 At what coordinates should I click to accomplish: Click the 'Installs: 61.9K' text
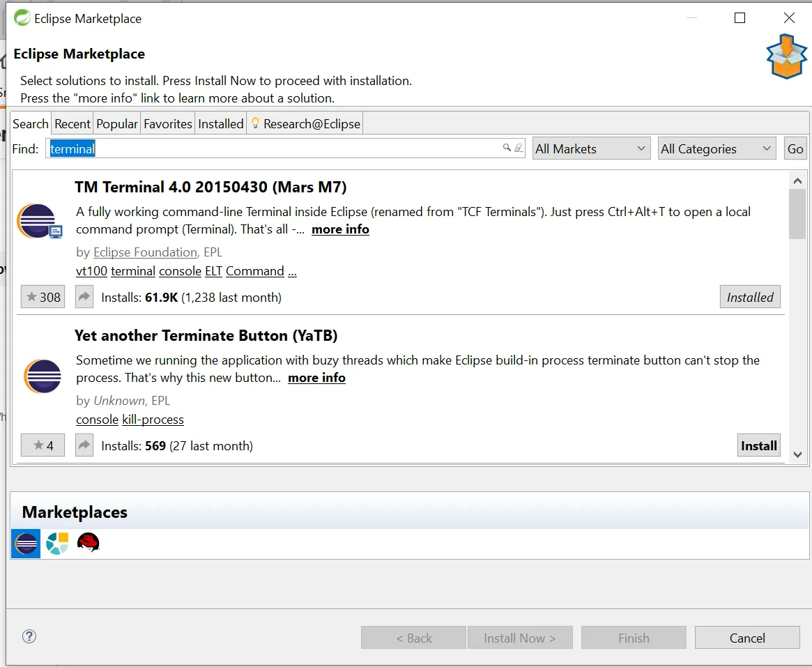[139, 297]
